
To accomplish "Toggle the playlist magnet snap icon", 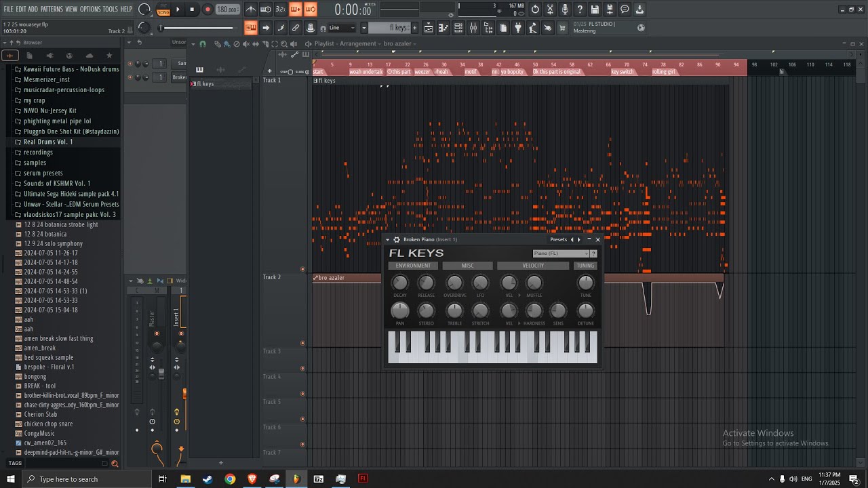I will (202, 43).
